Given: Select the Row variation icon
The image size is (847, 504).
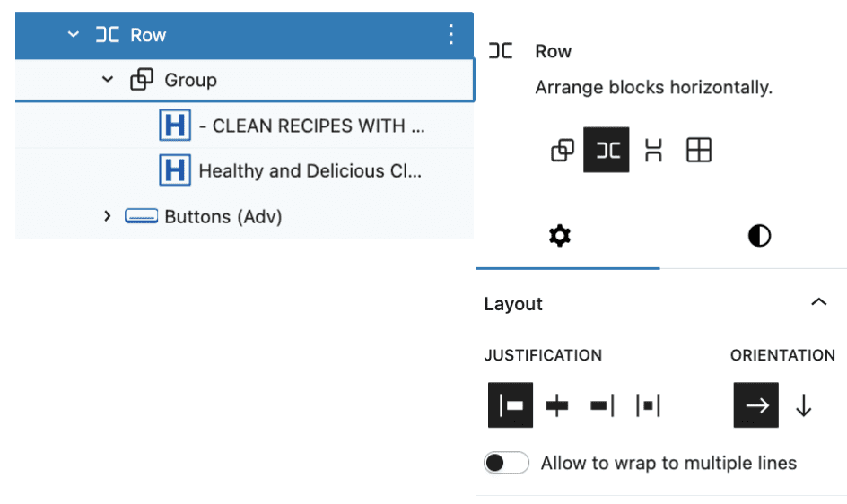Looking at the screenshot, I should click(606, 150).
